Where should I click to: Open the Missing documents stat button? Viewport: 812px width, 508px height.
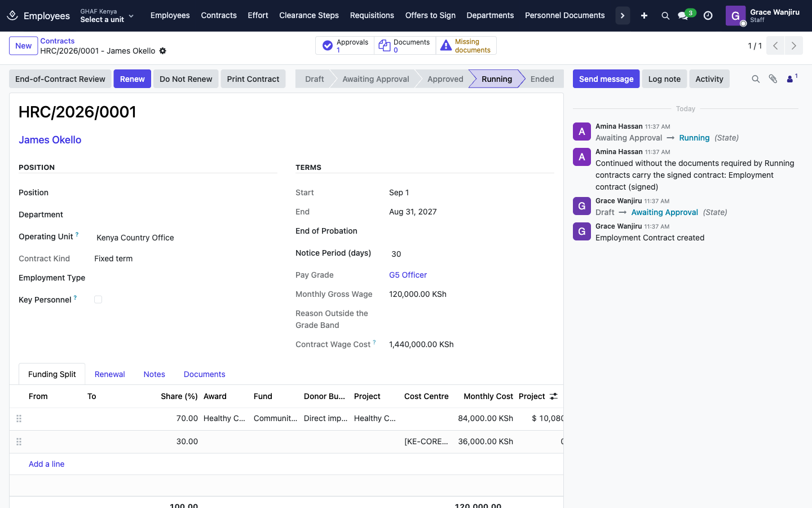[466, 46]
